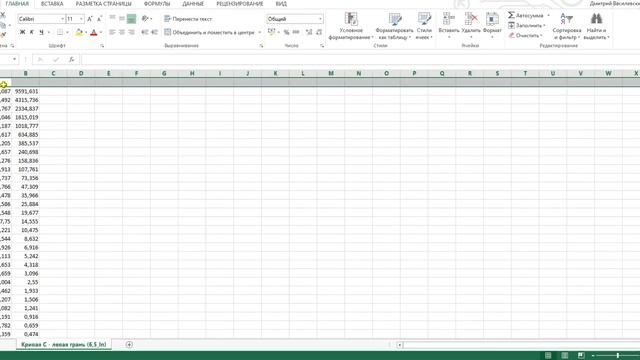Open the Выравнивание group dialog launcher

click(x=261, y=46)
